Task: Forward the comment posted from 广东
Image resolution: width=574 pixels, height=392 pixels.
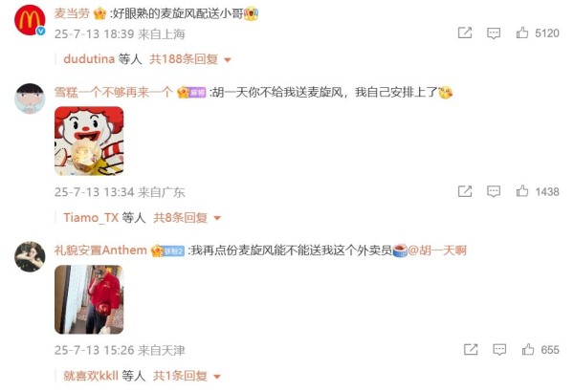Action: tap(465, 191)
